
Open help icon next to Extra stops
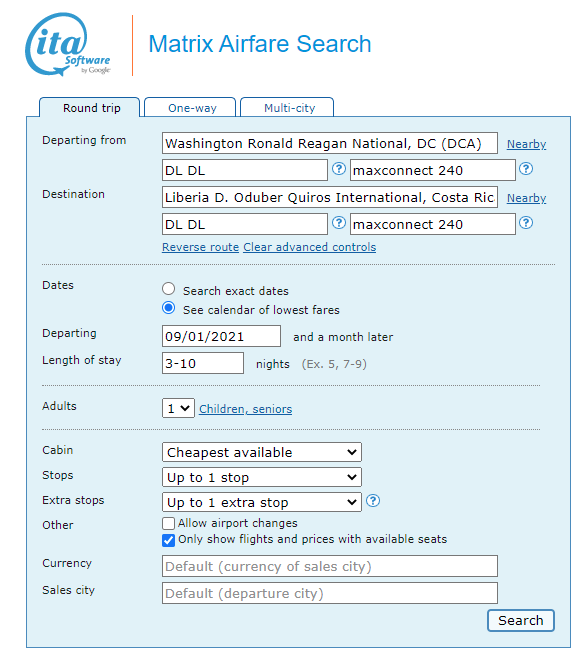pos(373,501)
